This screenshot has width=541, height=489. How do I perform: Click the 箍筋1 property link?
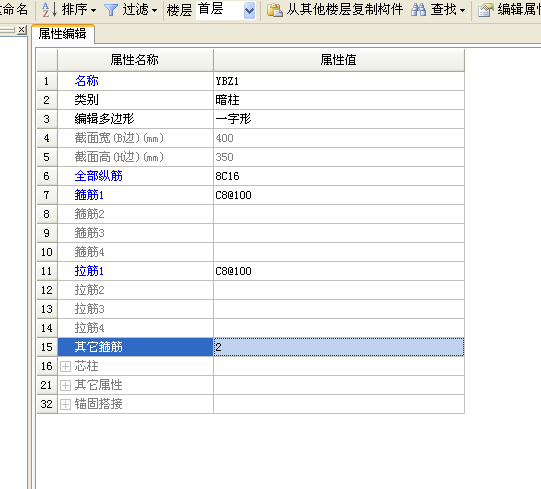point(89,195)
